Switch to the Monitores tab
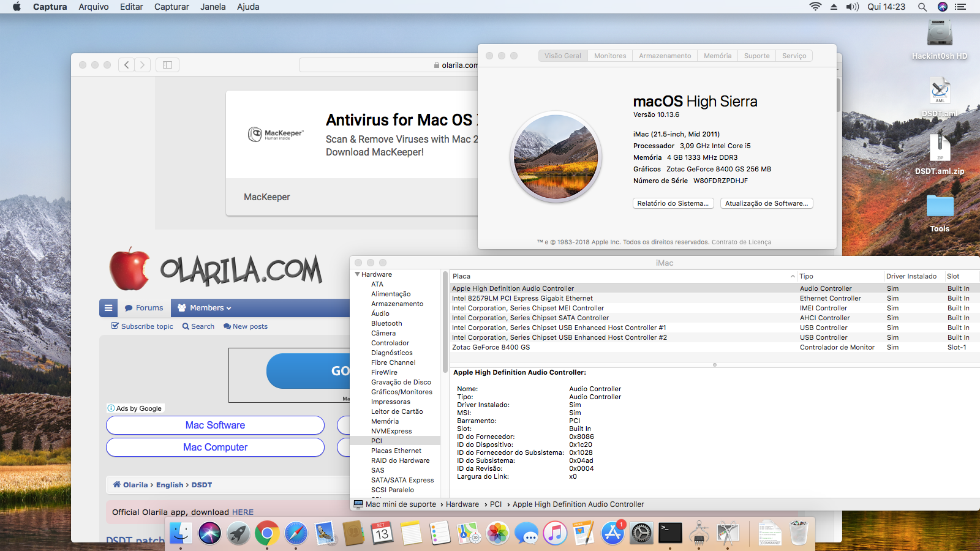This screenshot has width=980, height=551. click(610, 56)
